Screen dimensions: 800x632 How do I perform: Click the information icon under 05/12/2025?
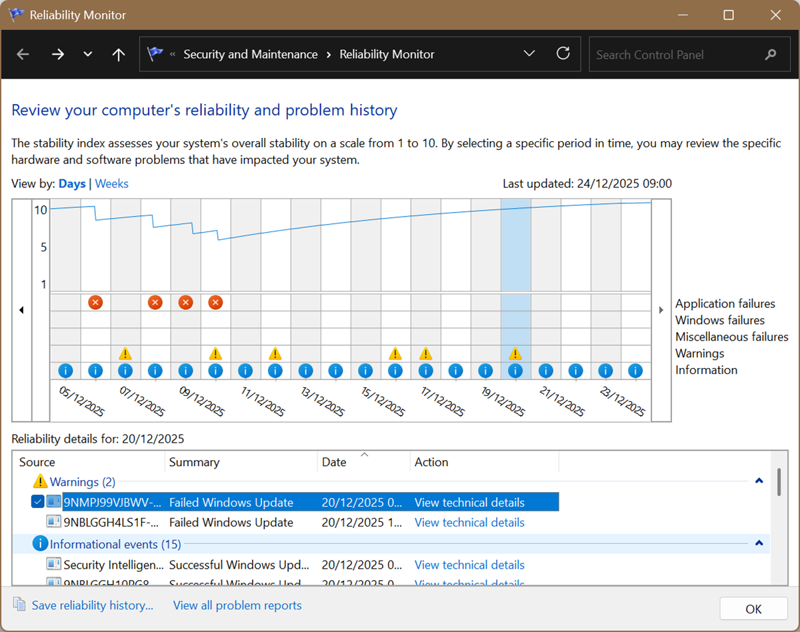pos(65,370)
